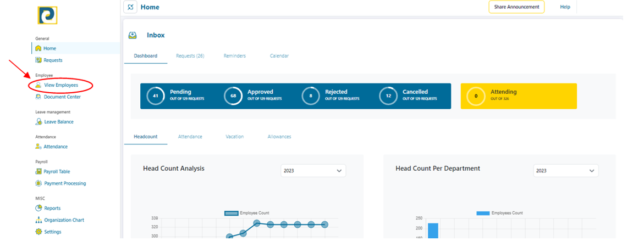The width and height of the screenshot is (644, 247).
Task: Click the yellow Attending status card
Action: click(x=518, y=96)
